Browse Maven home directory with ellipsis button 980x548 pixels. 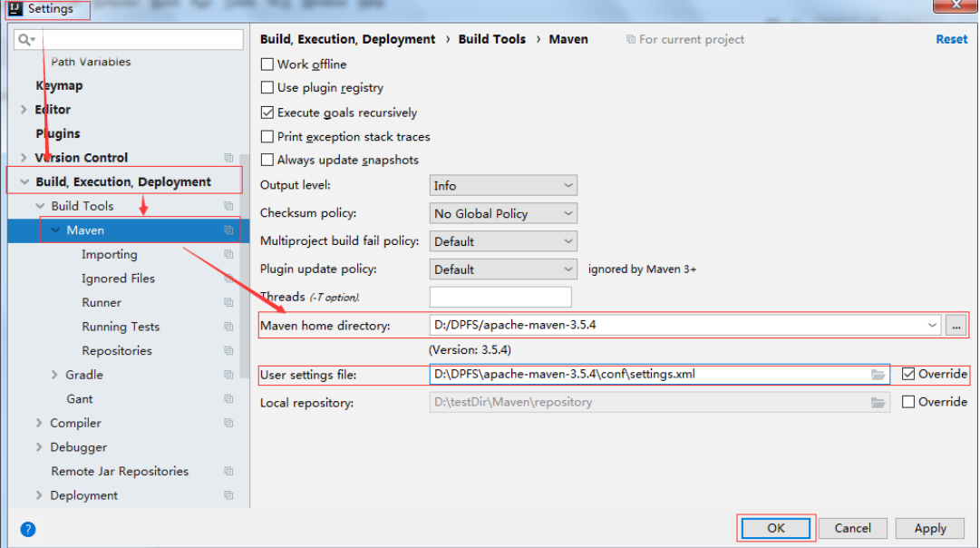956,326
